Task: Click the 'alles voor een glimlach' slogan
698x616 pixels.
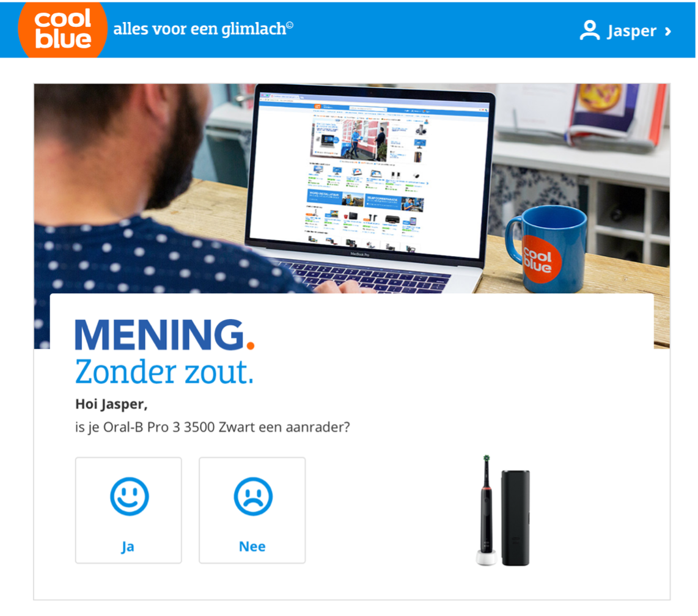Action: 204,29
